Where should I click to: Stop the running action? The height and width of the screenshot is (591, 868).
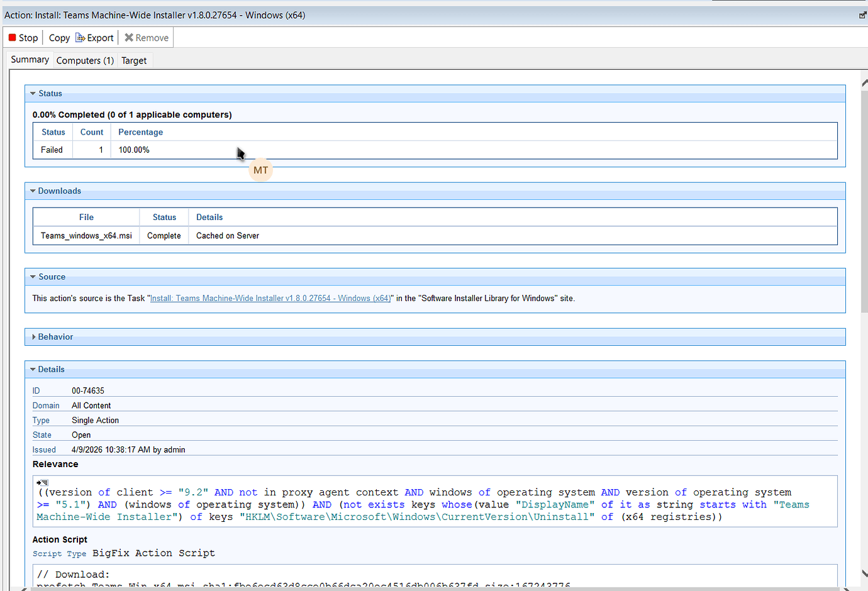(23, 38)
